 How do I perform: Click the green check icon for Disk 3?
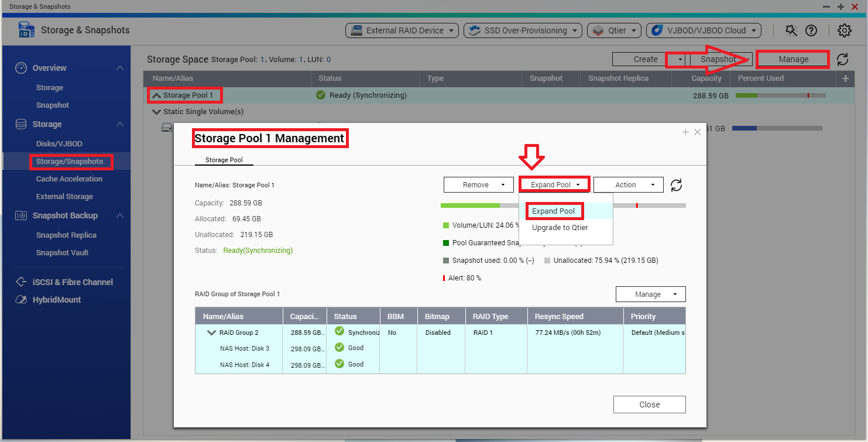[339, 347]
